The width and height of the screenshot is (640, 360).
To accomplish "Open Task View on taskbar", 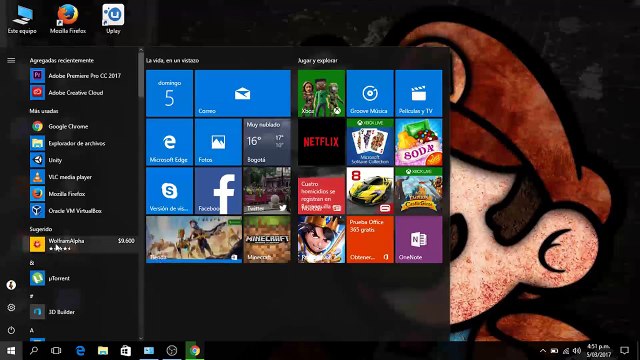I will point(56,351).
